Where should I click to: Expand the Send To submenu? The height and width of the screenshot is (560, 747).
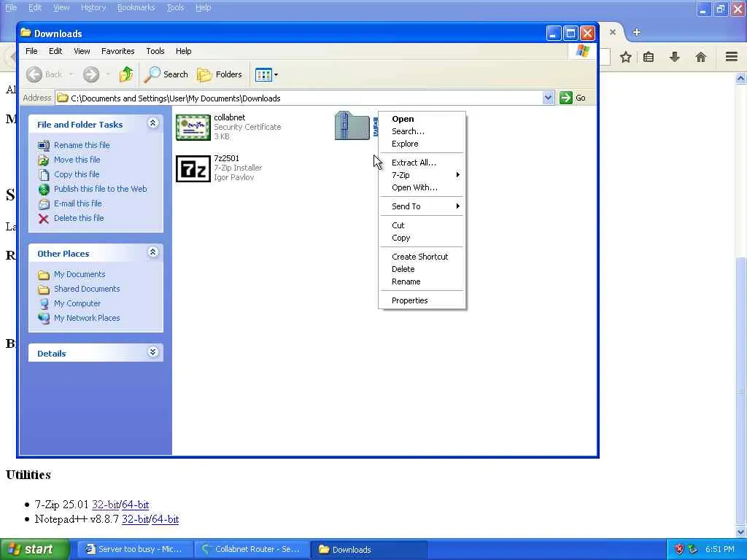[x=422, y=206]
